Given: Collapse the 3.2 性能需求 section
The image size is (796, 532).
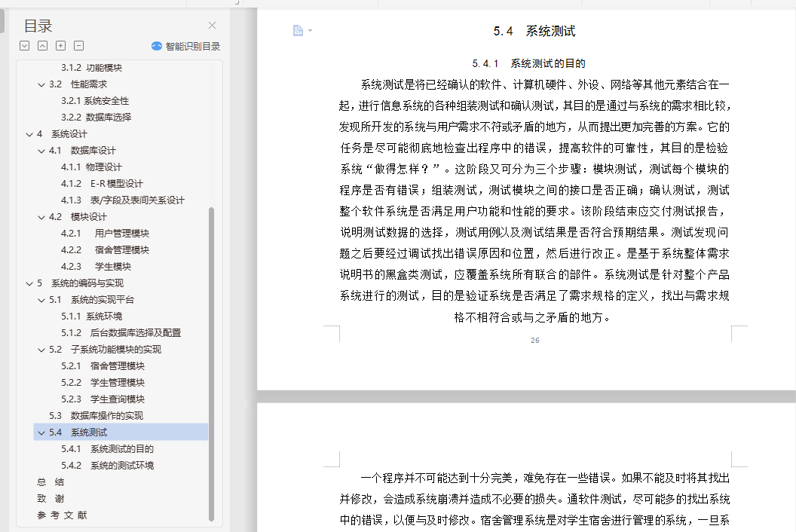Looking at the screenshot, I should [x=41, y=85].
